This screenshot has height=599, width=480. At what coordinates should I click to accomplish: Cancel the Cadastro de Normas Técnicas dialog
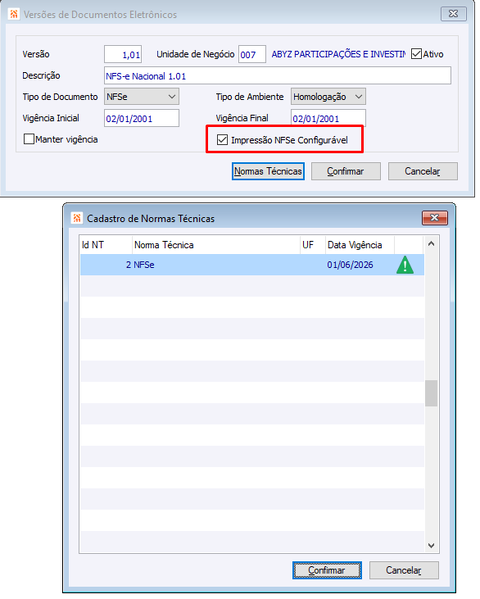coord(404,570)
